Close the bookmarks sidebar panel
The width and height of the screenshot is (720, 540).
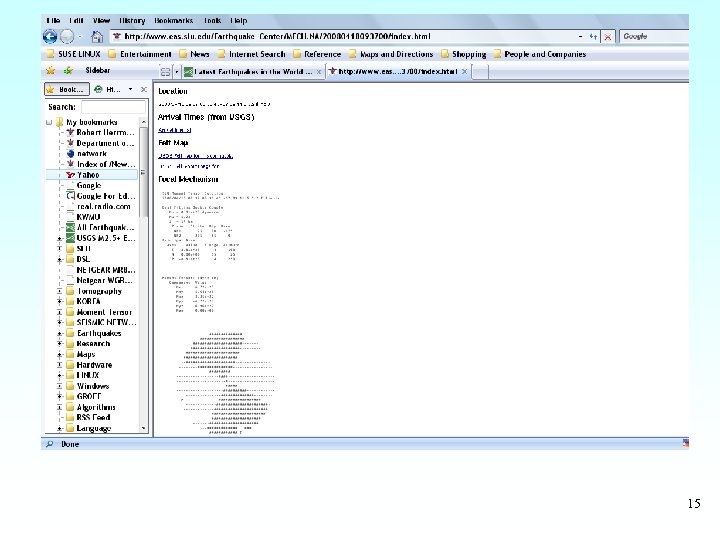[x=143, y=88]
